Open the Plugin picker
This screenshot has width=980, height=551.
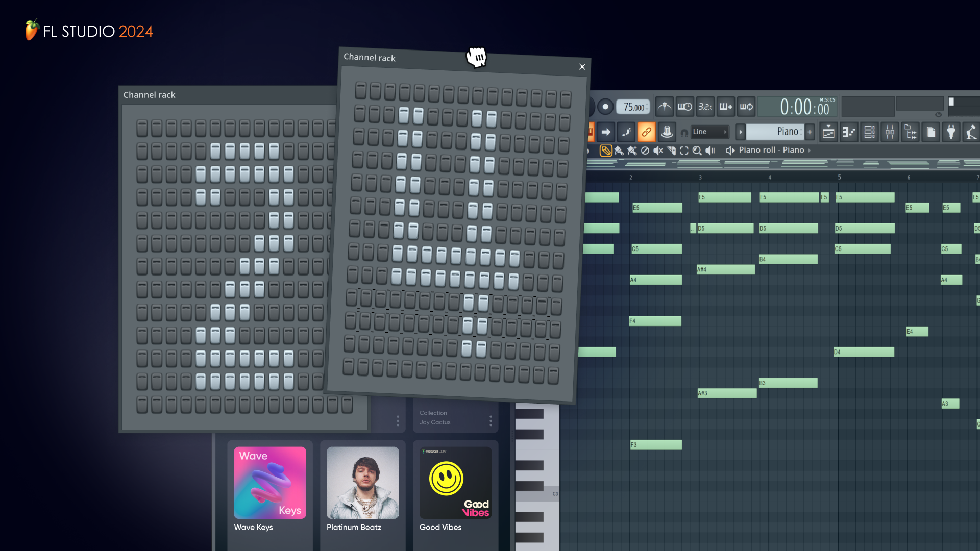pos(951,132)
